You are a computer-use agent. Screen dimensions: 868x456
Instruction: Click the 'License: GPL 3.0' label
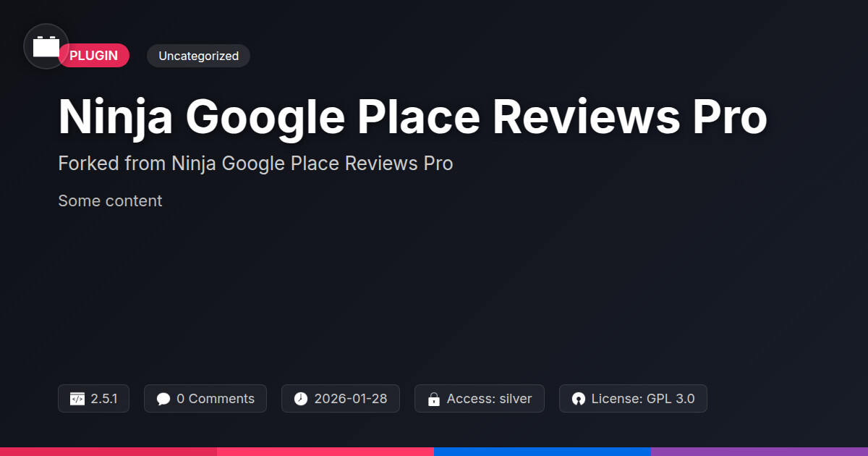(643, 399)
